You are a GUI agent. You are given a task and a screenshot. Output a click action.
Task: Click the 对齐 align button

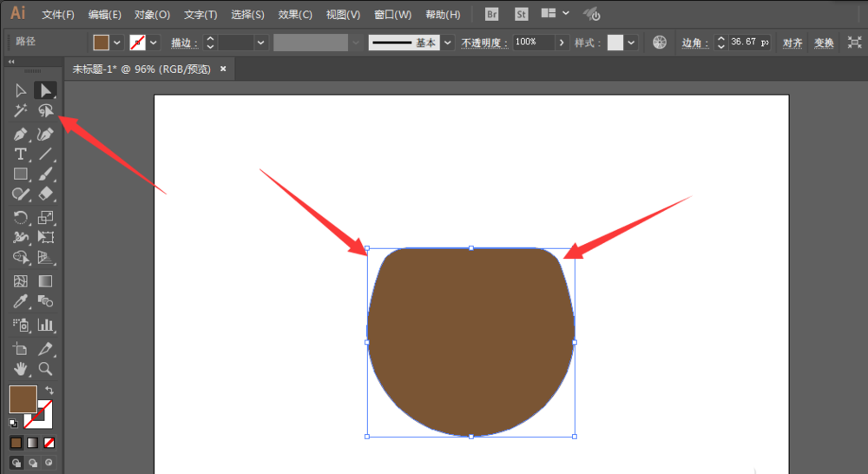click(792, 43)
